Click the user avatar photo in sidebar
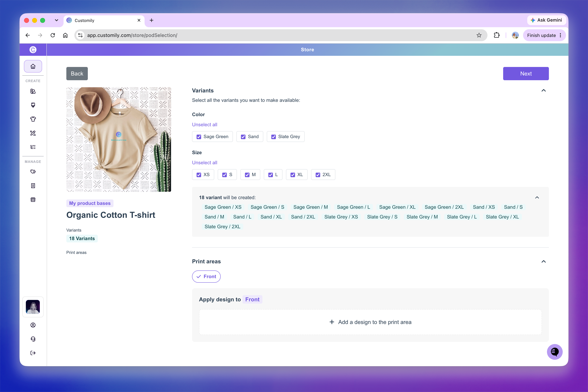This screenshot has width=588, height=392. coord(33,307)
